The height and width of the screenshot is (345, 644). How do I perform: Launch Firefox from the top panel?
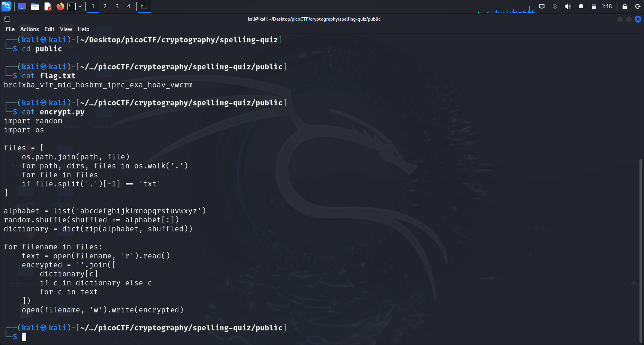pos(60,6)
